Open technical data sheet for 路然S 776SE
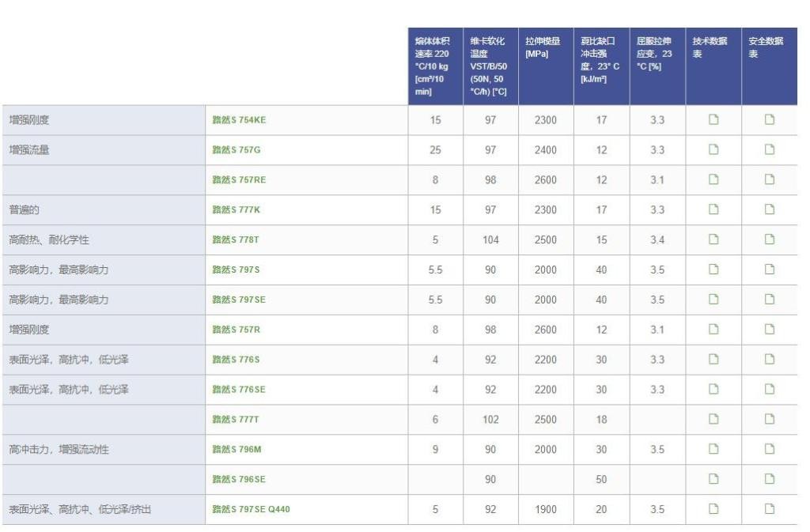This screenshot has height=532, width=810. point(713,389)
